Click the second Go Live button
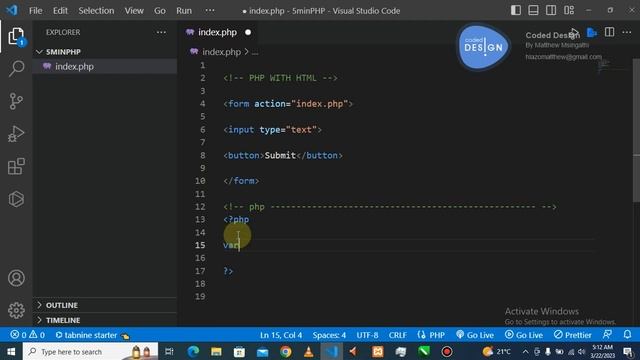 click(524, 335)
